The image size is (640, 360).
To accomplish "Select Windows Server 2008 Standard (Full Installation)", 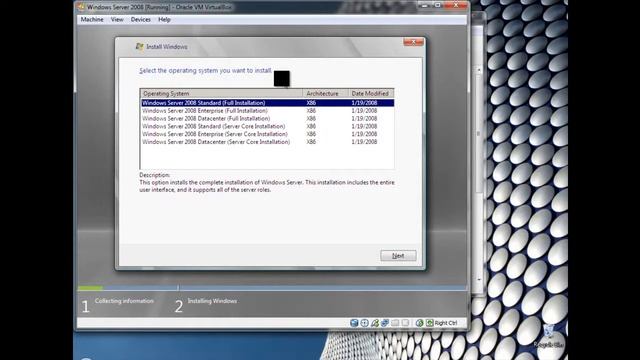I will (x=267, y=103).
